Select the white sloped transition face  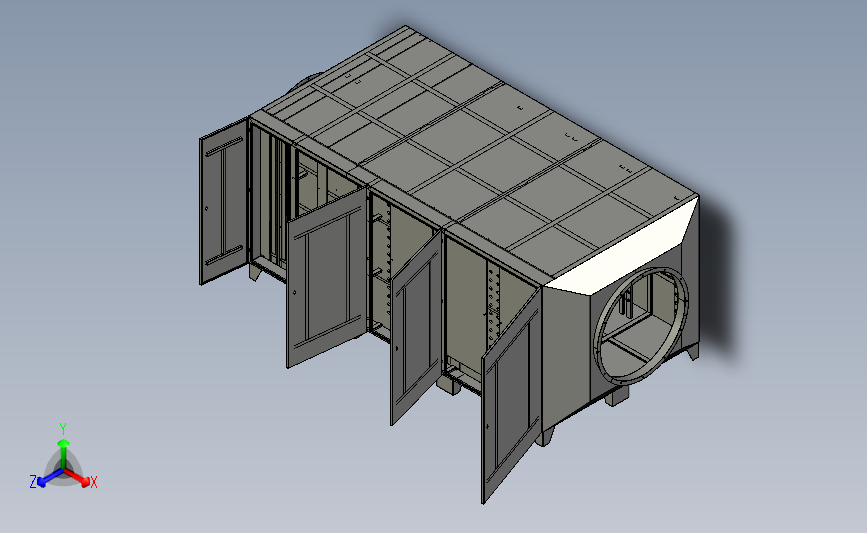pyautogui.click(x=627, y=247)
